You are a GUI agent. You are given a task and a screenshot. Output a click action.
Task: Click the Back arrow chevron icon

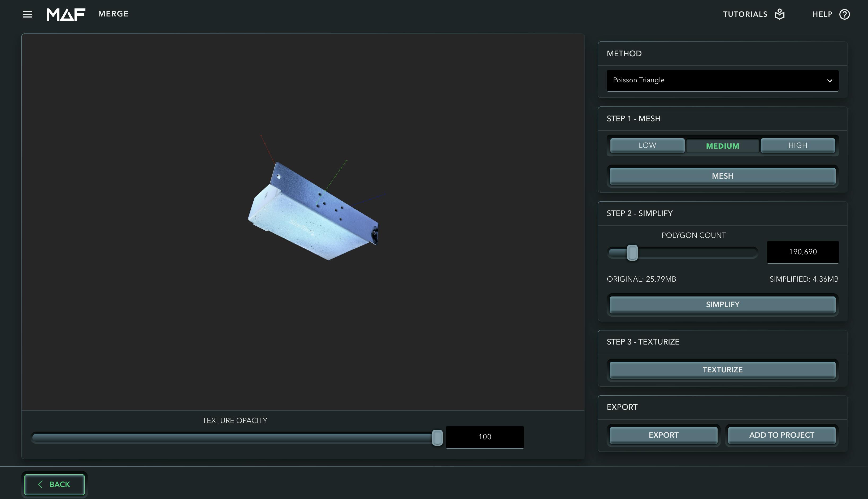tap(40, 484)
